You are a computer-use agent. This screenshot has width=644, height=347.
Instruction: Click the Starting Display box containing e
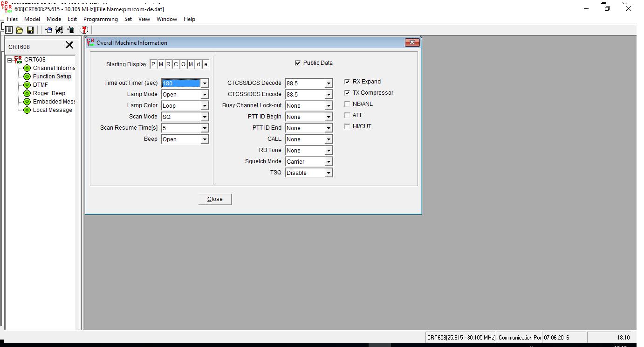click(x=206, y=64)
